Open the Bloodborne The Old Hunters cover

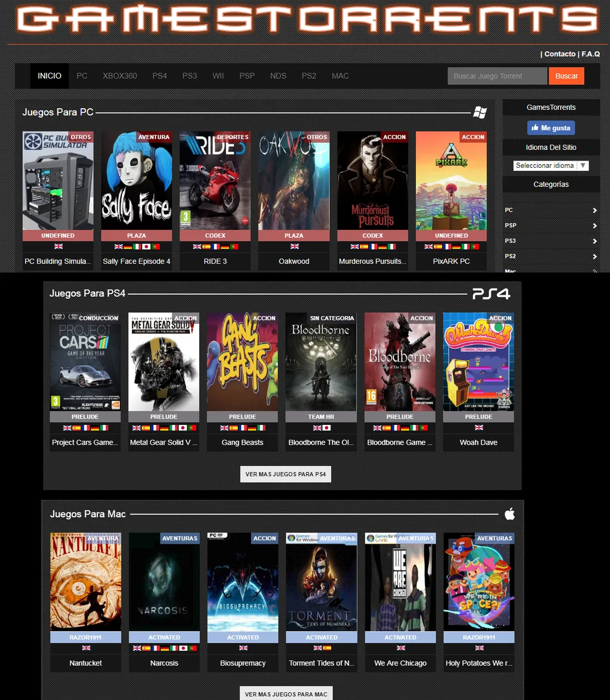pos(321,361)
